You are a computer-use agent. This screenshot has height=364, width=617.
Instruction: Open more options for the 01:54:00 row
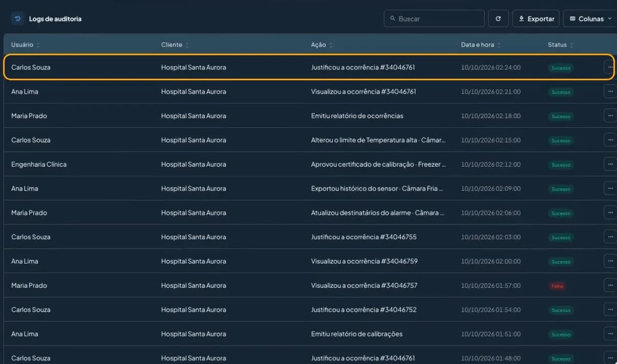coord(610,309)
